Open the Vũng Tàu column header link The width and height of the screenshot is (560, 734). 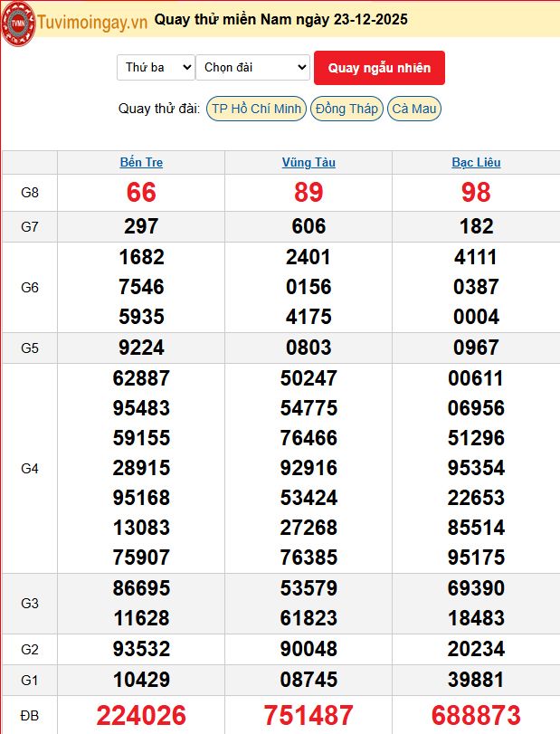click(308, 163)
